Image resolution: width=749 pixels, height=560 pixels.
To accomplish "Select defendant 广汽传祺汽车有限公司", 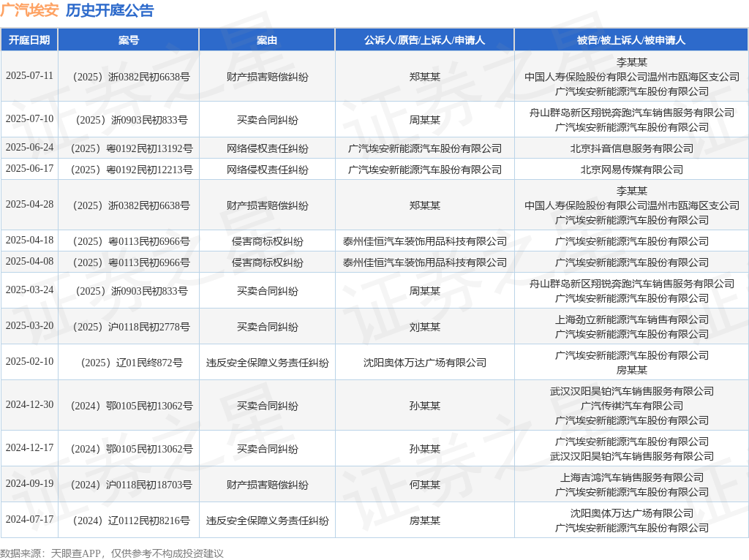I will (x=631, y=406).
